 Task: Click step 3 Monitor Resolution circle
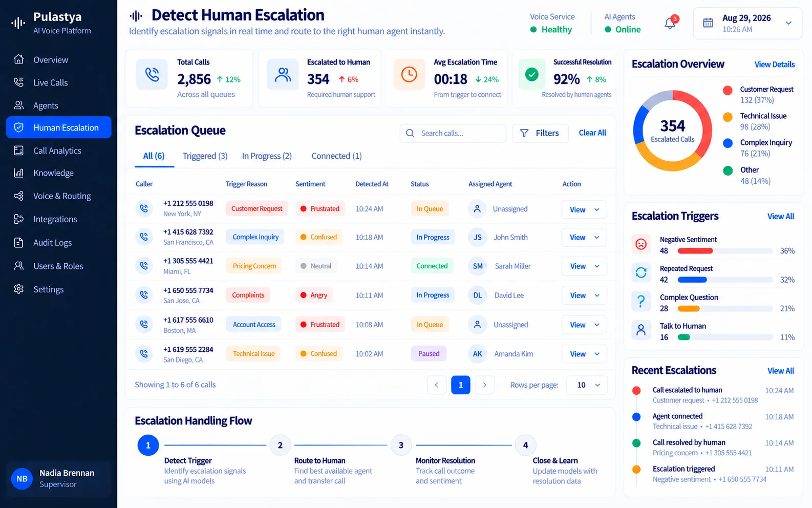[x=401, y=446]
